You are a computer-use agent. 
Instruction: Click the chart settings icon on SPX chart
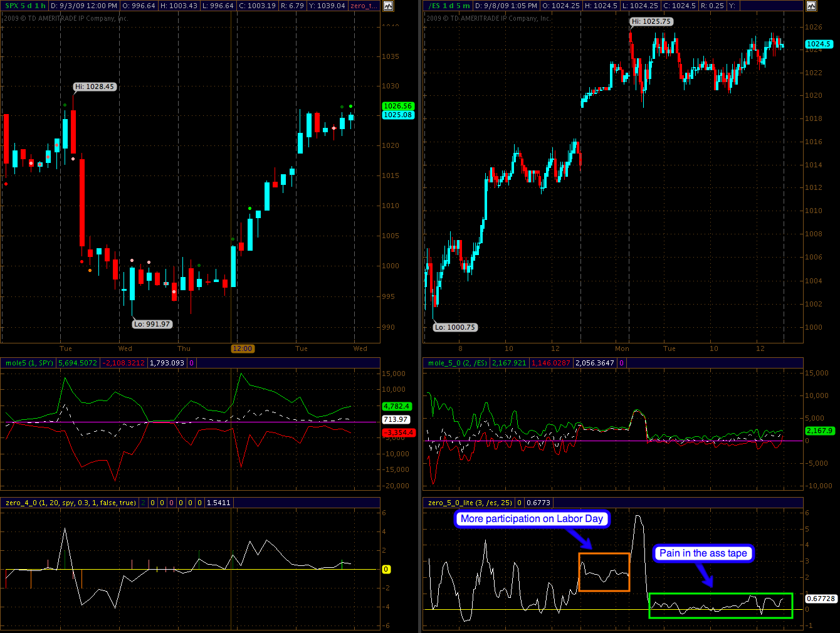(x=389, y=6)
